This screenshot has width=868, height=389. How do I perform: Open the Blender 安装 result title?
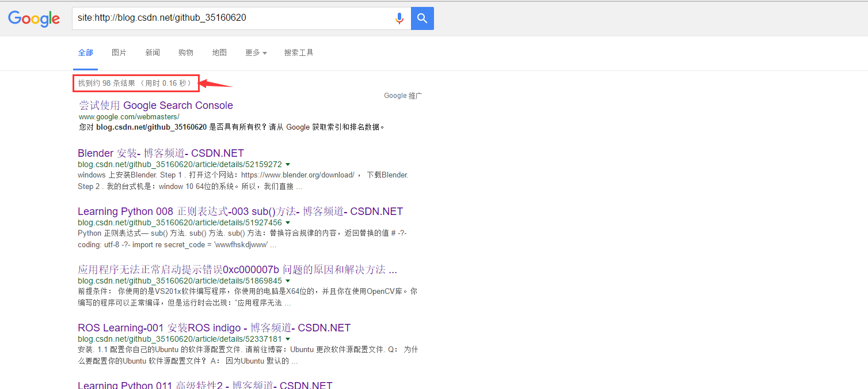161,153
